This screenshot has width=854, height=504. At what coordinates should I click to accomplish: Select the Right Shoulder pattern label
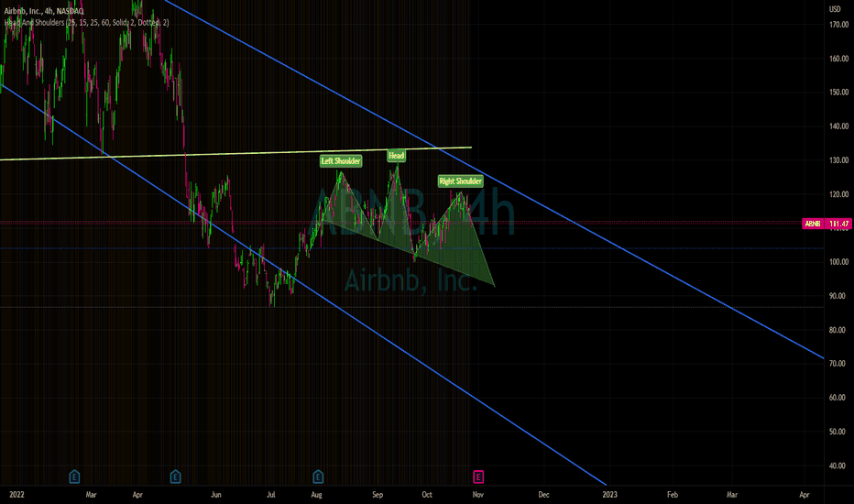click(461, 181)
